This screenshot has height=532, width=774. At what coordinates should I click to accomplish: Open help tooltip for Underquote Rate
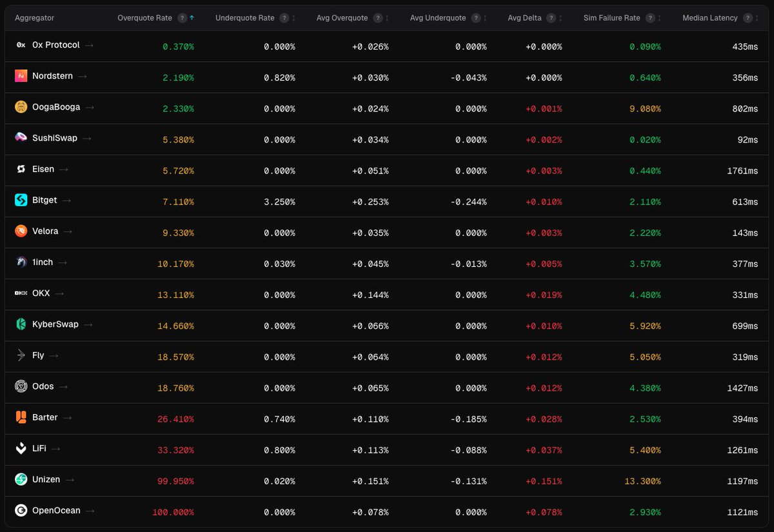pos(284,18)
